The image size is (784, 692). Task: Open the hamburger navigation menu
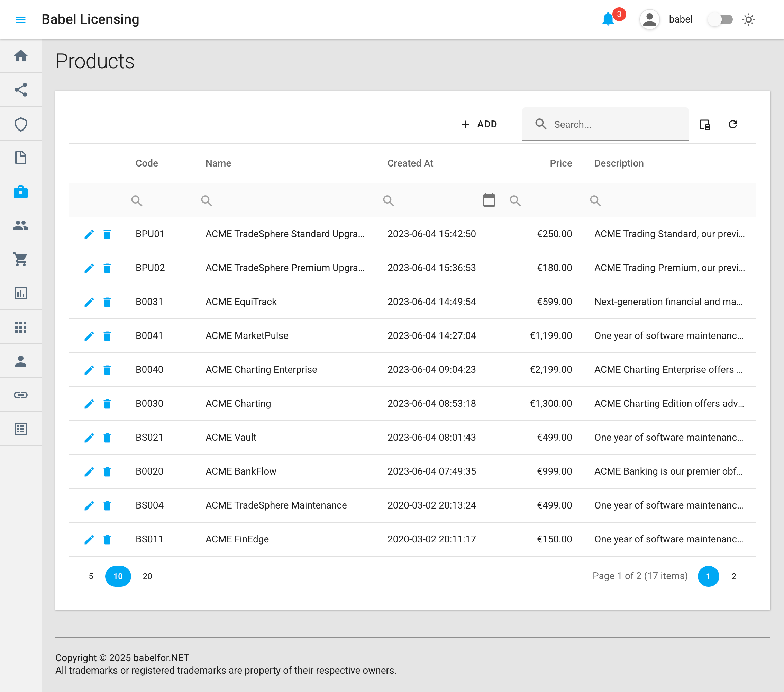(21, 19)
